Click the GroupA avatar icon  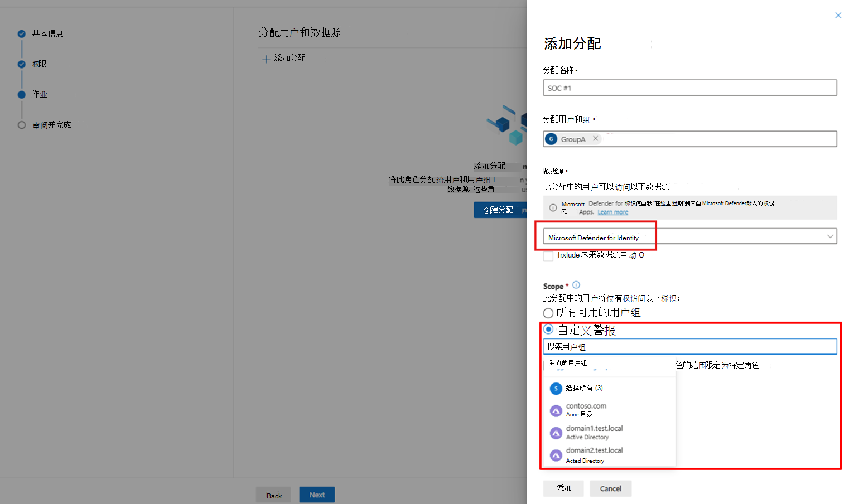pyautogui.click(x=551, y=139)
